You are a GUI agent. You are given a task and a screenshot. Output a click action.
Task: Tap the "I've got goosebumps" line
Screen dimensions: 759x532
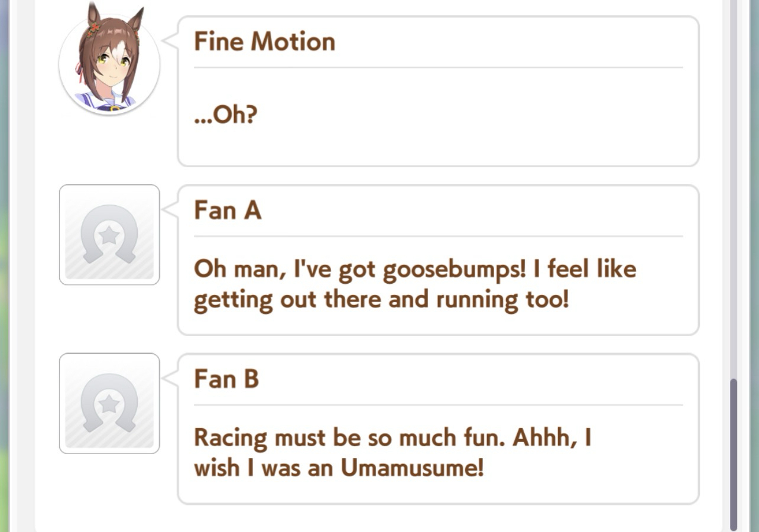415,270
